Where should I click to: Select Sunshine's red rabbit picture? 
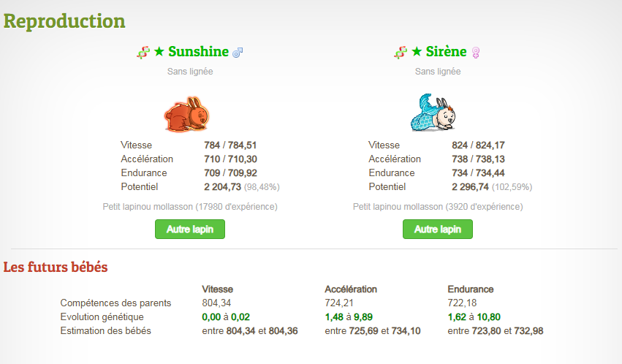pos(187,114)
